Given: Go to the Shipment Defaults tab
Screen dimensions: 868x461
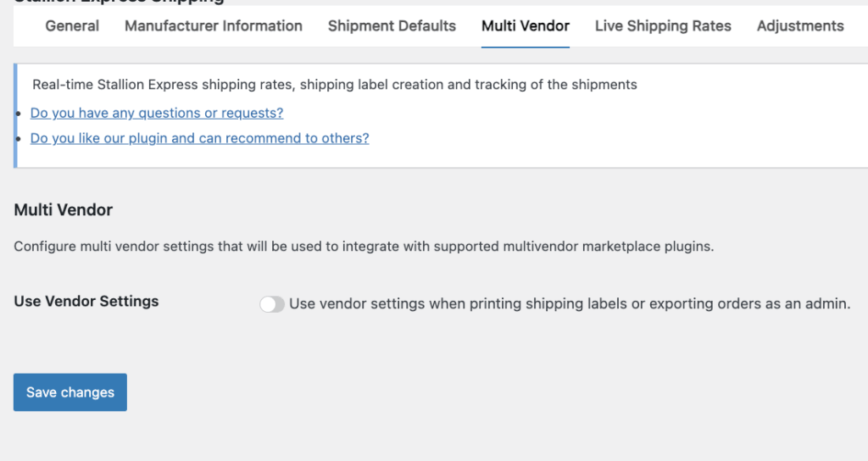Looking at the screenshot, I should pos(392,26).
